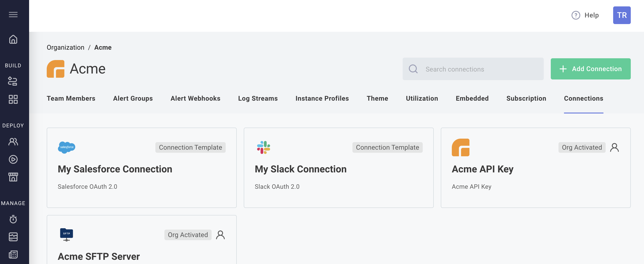Open the Resources icon in sidebar
The width and height of the screenshot is (644, 264).
pos(13,237)
